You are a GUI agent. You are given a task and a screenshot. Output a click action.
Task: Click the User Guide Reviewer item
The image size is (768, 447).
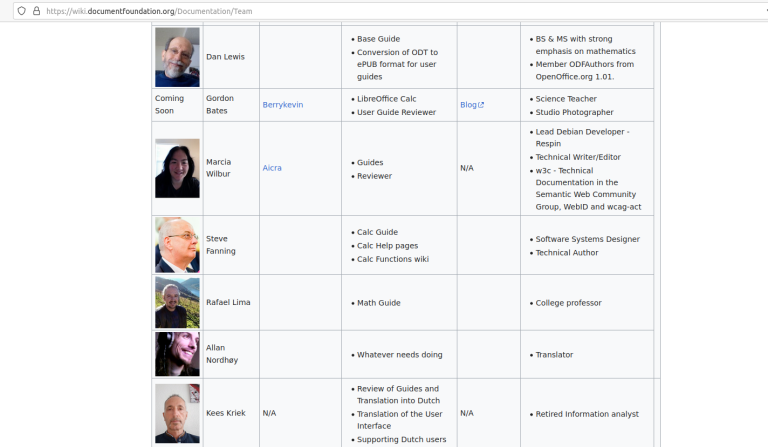[396, 112]
